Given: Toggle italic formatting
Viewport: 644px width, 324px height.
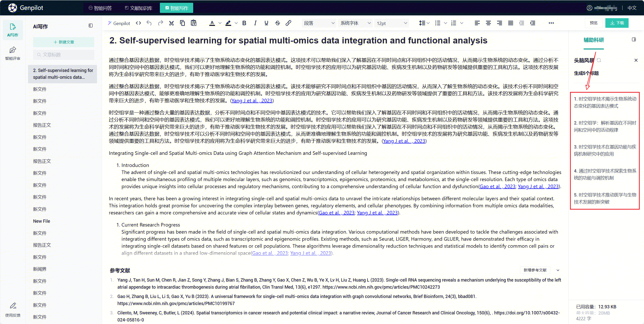Looking at the screenshot, I should [255, 23].
